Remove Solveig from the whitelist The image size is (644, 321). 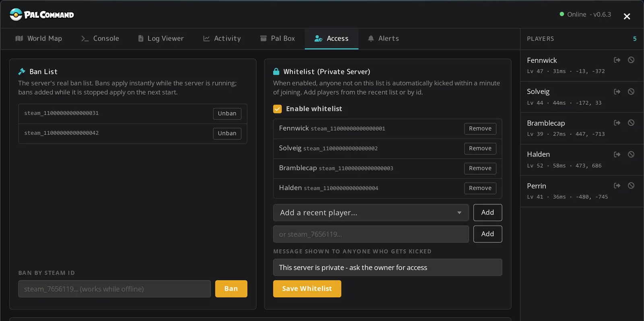coord(480,148)
